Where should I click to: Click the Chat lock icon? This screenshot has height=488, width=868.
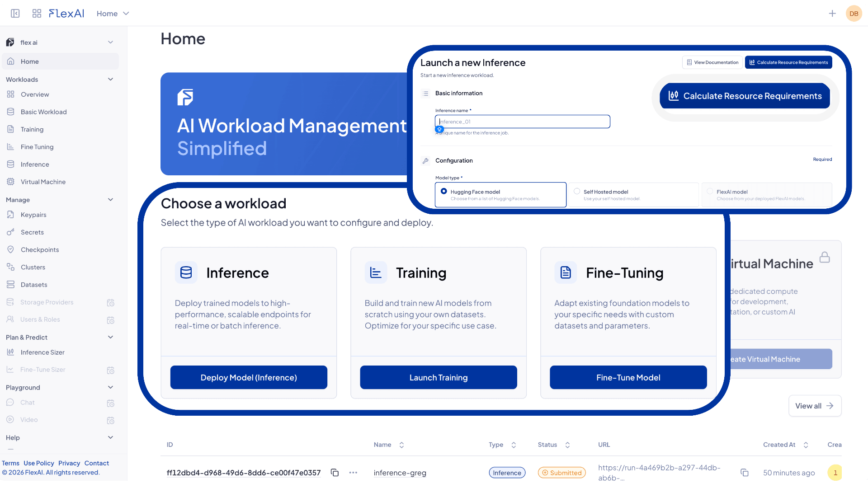coord(110,403)
